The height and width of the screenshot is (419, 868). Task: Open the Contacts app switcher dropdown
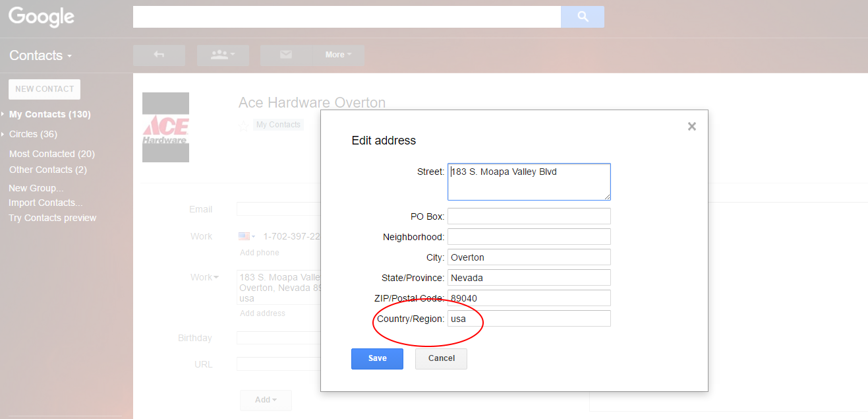[40, 55]
